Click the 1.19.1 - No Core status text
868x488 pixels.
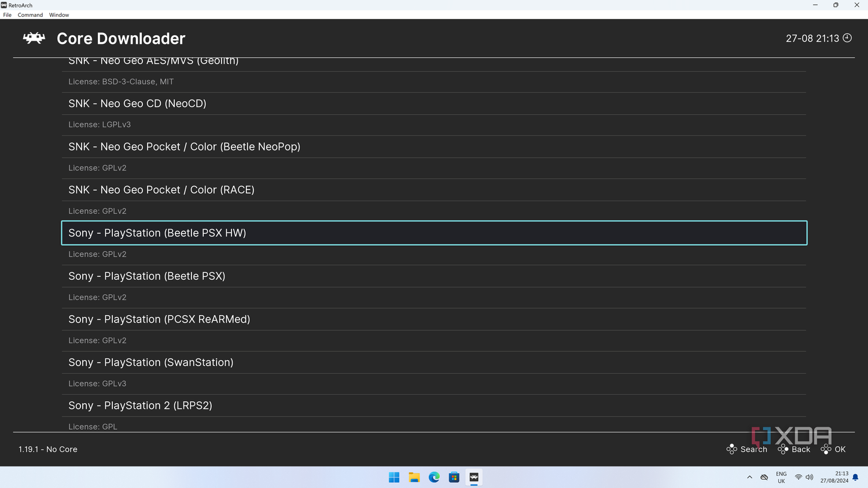click(x=48, y=449)
